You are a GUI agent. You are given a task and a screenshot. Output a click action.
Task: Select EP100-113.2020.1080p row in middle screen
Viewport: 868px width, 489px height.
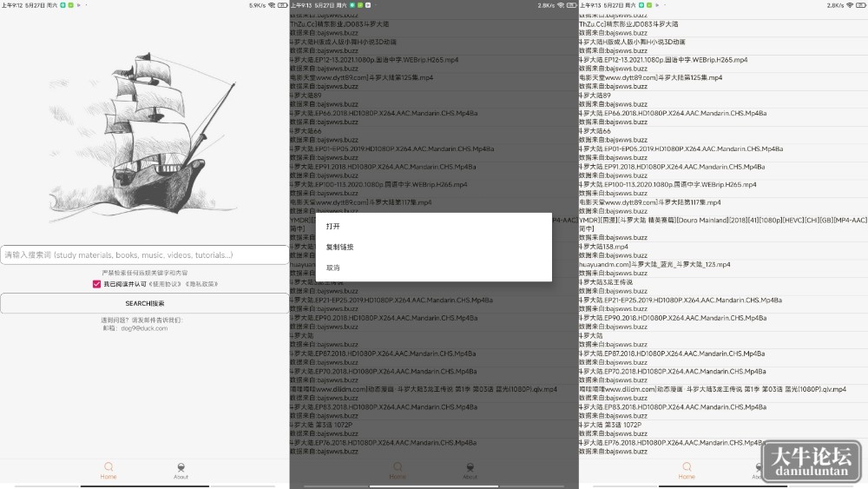pos(434,188)
